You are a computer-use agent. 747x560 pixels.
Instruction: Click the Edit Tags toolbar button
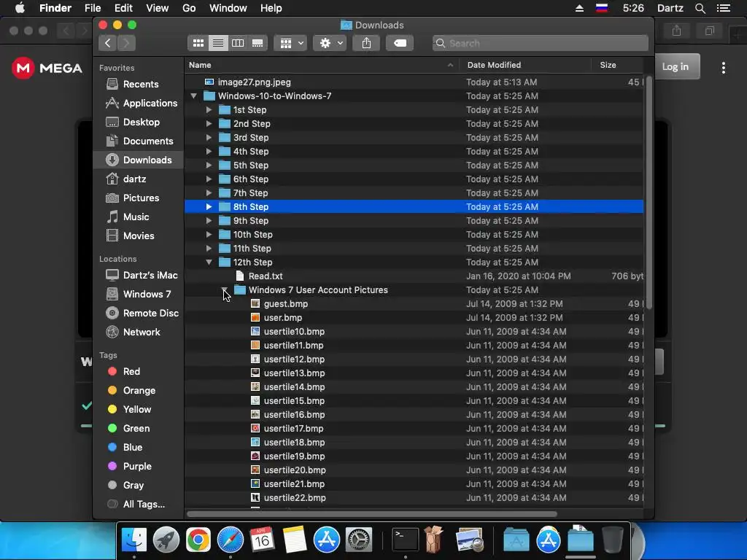tap(400, 43)
